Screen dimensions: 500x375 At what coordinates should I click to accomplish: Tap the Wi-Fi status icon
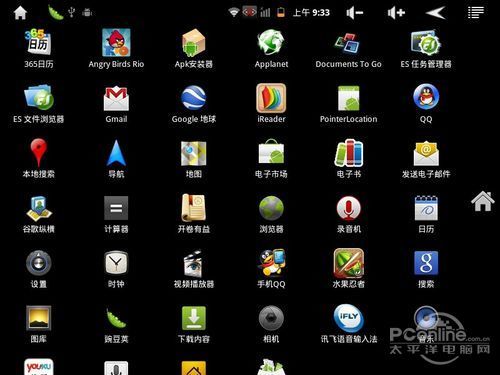pos(234,13)
